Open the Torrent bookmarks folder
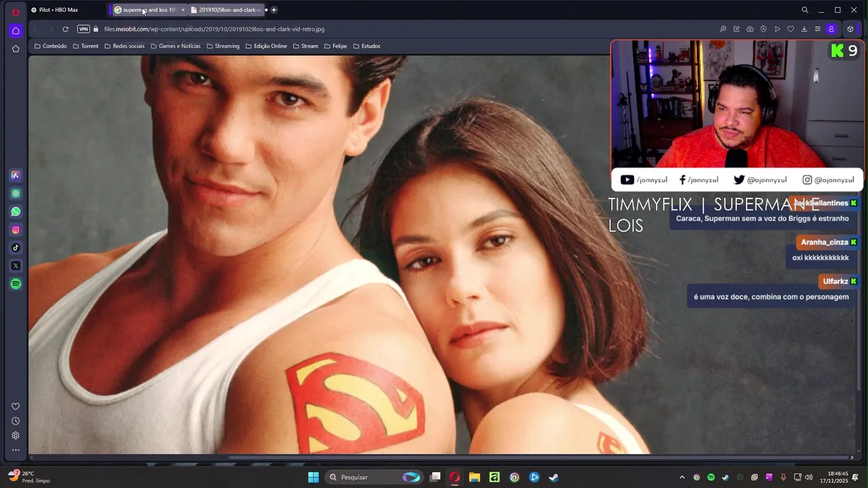Screen dimensions: 868x488 (85, 46)
